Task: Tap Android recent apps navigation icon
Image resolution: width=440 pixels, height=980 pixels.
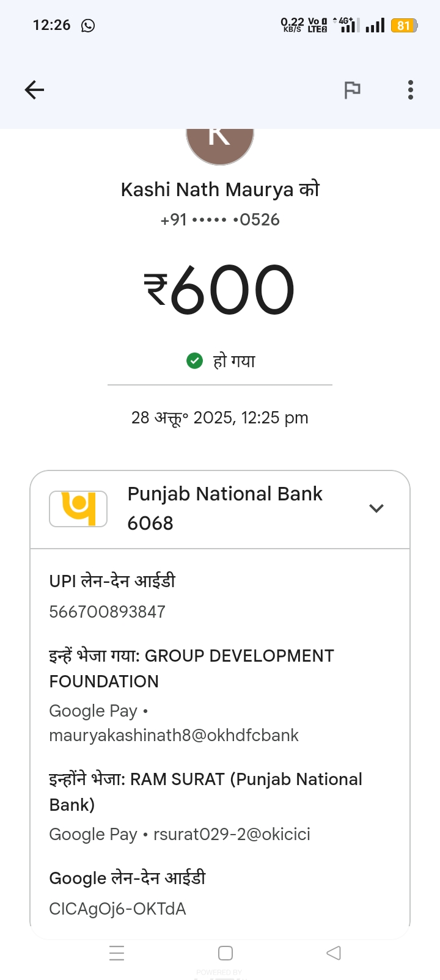Action: click(x=117, y=953)
